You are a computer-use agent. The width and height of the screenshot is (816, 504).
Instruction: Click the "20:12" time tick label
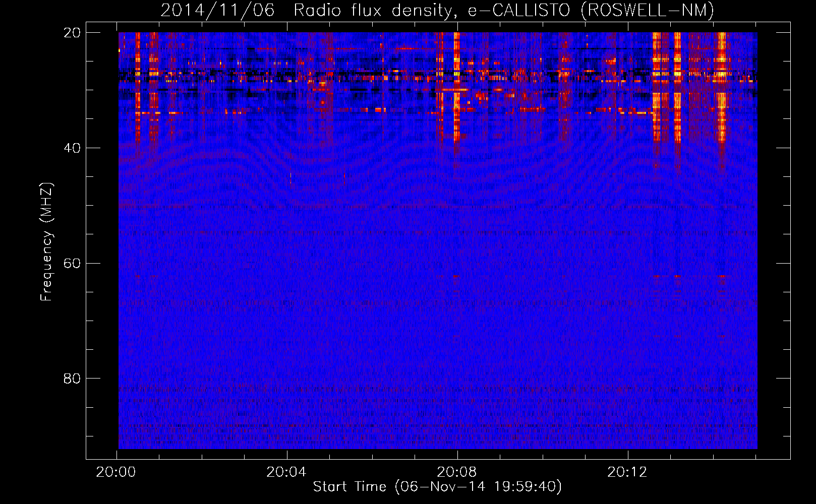[627, 472]
